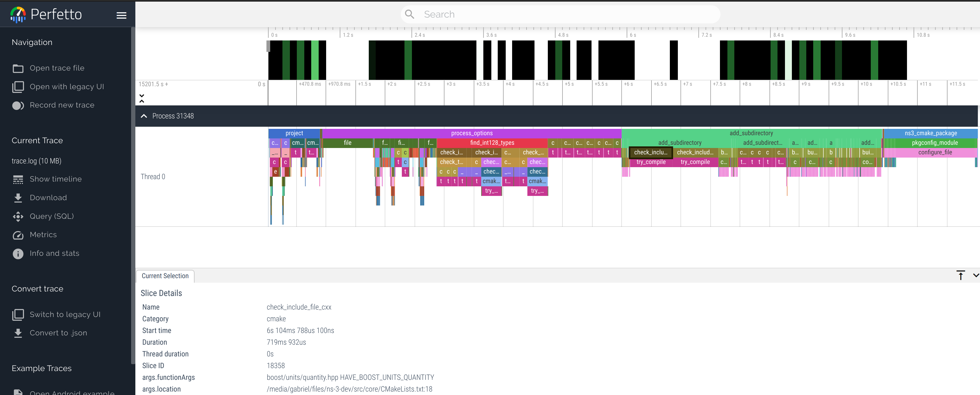Open the Query (SQL) panel
The image size is (980, 395).
(52, 216)
